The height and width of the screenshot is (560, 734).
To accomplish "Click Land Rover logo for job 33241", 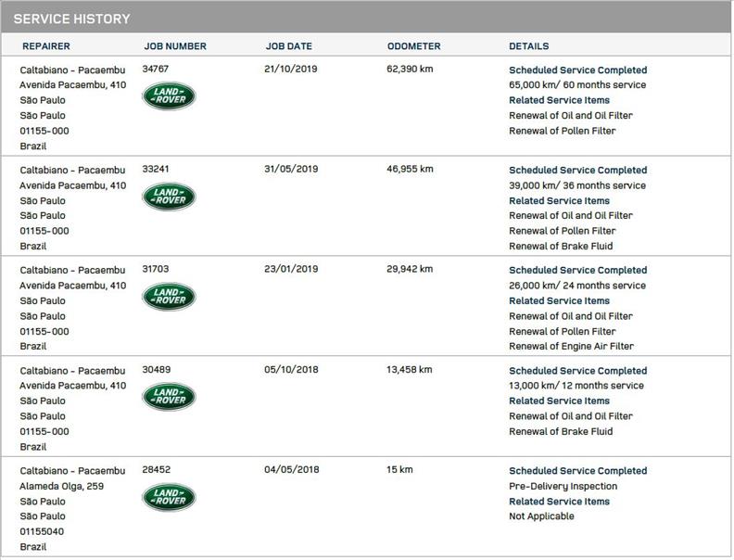I will point(169,196).
